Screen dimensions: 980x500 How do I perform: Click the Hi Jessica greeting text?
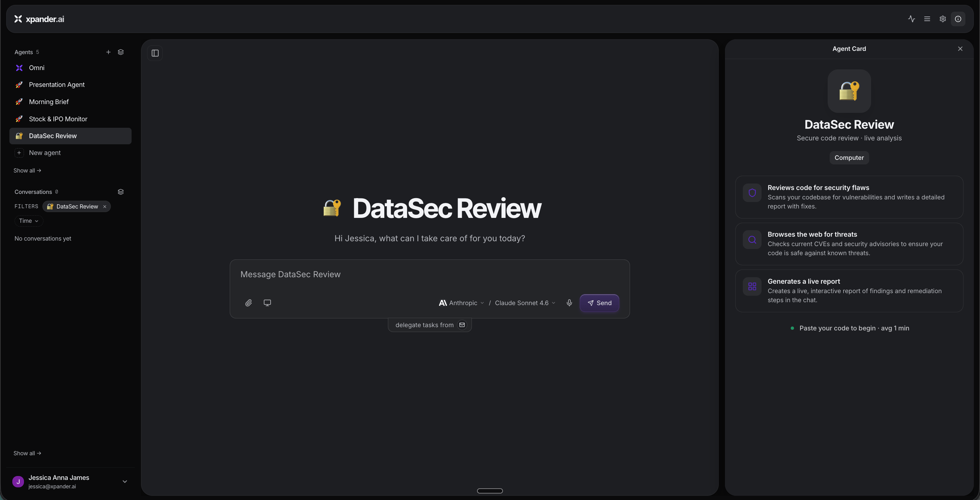[x=429, y=238]
